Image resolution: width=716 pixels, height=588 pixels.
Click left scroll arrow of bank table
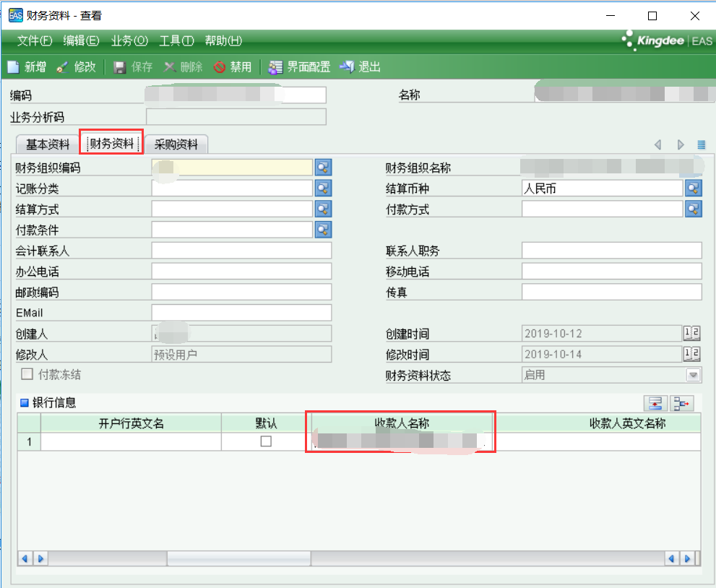pos(25,558)
